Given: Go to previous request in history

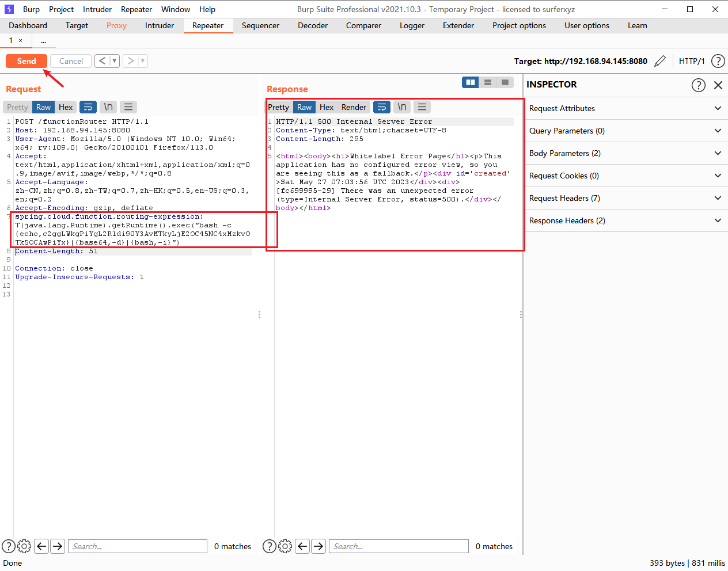Looking at the screenshot, I should pos(102,61).
